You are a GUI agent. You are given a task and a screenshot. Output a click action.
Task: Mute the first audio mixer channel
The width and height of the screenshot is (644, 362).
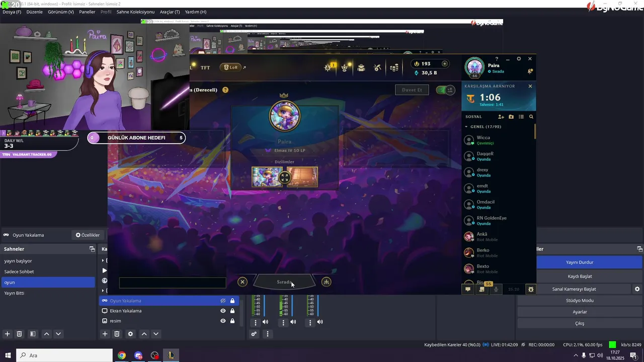(x=265, y=322)
